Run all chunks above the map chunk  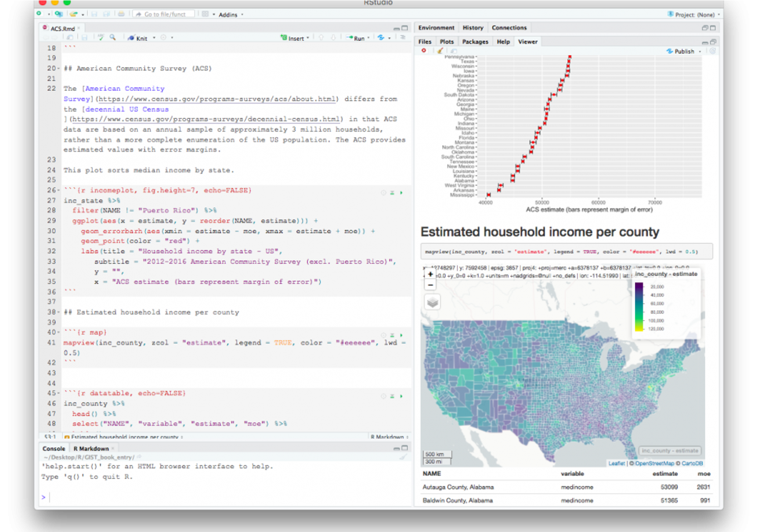coord(392,335)
